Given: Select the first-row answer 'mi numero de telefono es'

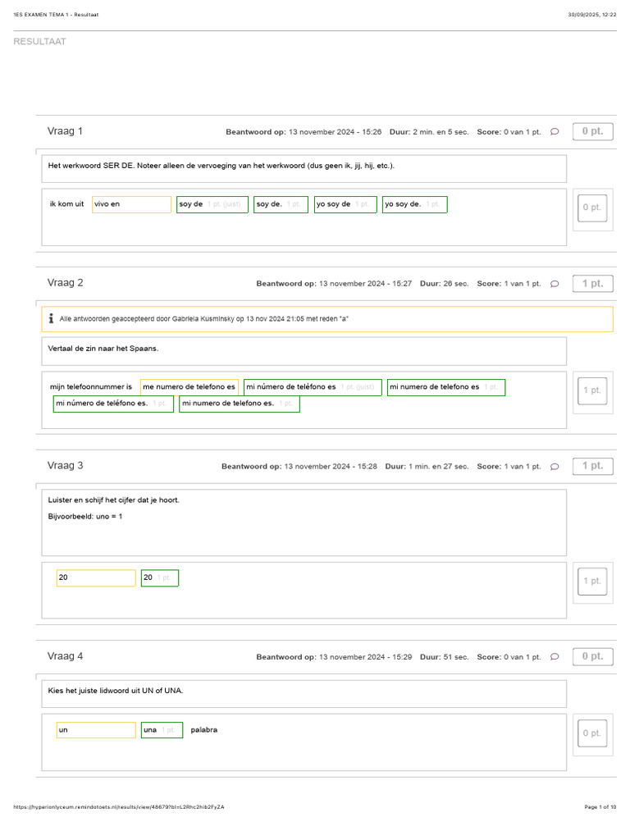Looking at the screenshot, I should [446, 387].
